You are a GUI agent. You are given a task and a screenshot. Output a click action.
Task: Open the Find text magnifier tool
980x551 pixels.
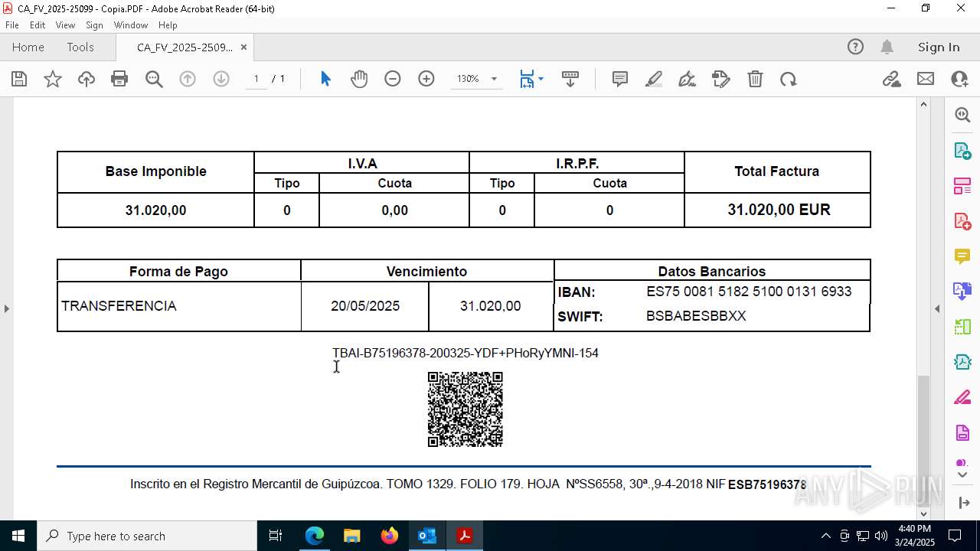point(154,79)
